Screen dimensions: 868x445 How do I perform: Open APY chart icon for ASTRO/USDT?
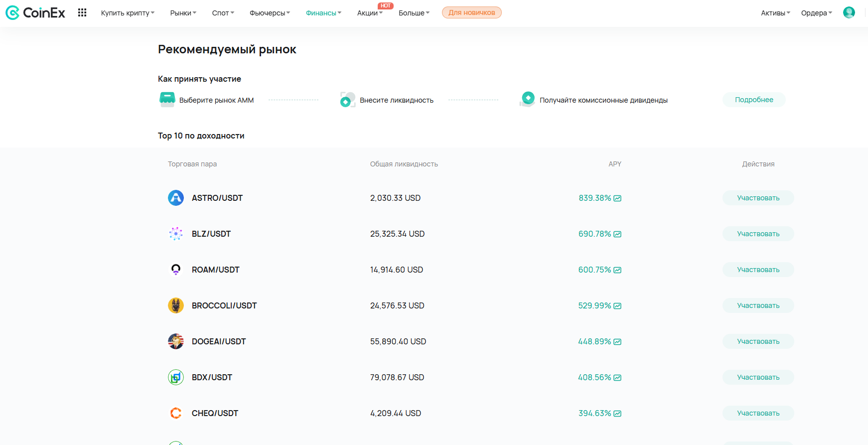pyautogui.click(x=617, y=198)
